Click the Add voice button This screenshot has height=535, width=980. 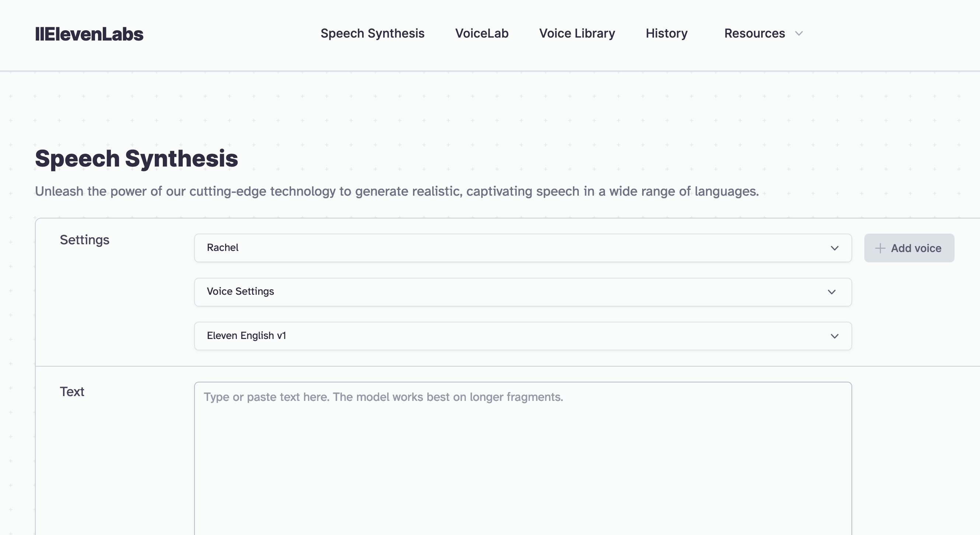[909, 248]
